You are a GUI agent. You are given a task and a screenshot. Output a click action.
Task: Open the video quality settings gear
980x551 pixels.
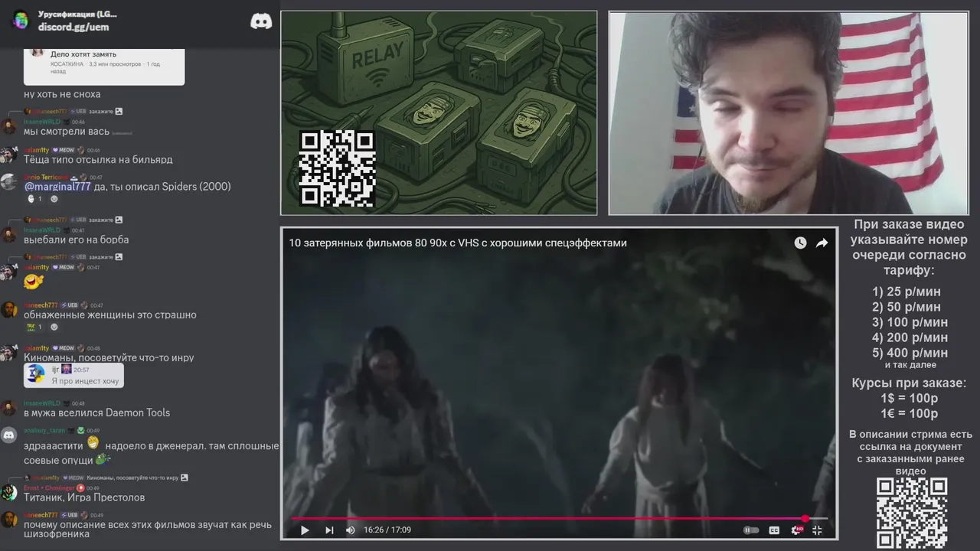[796, 530]
